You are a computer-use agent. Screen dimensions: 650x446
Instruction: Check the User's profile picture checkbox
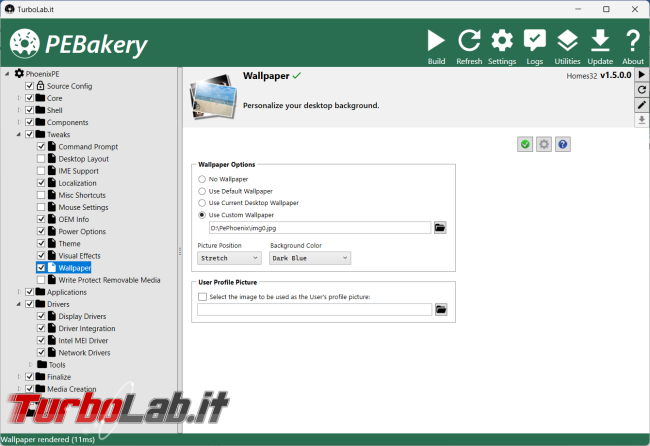tap(202, 297)
